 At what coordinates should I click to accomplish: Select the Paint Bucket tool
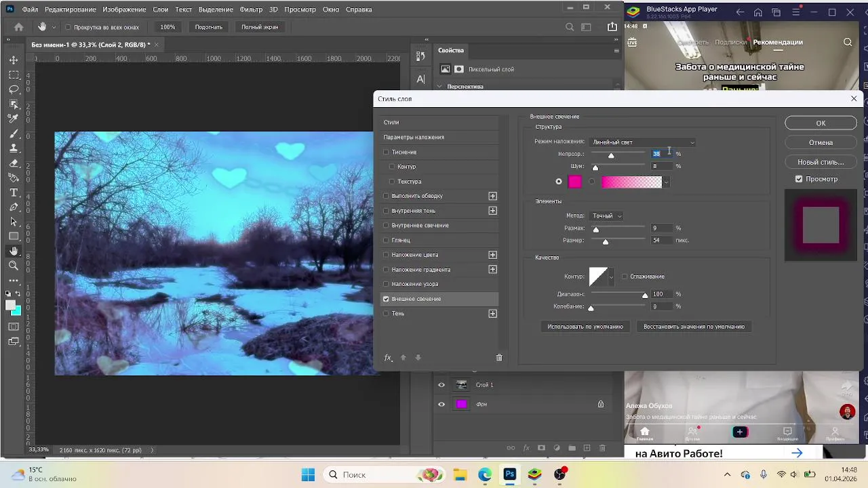[x=14, y=178]
